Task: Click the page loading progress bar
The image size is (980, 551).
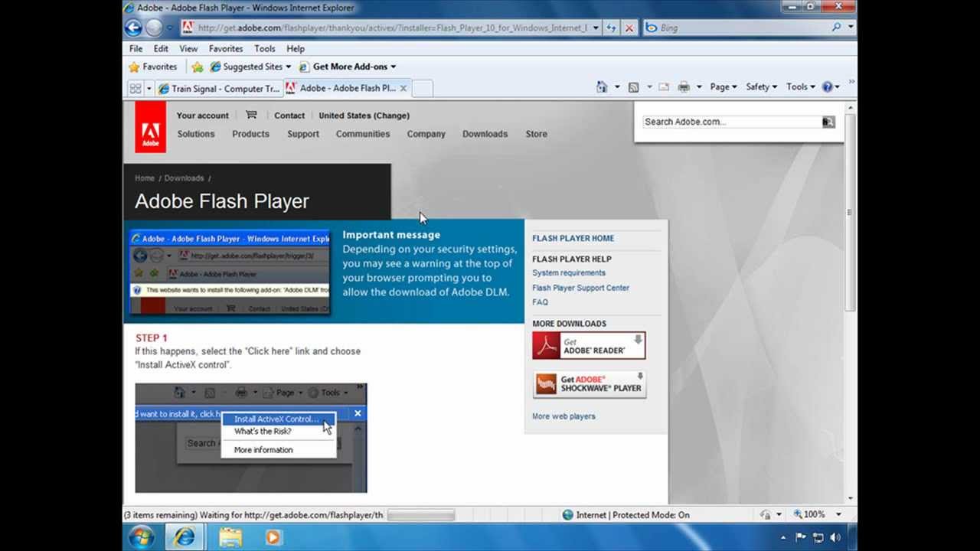Action: click(421, 515)
